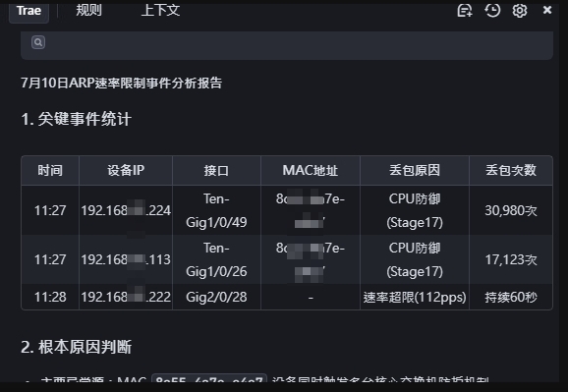Click the MAC地址 column header

point(311,170)
